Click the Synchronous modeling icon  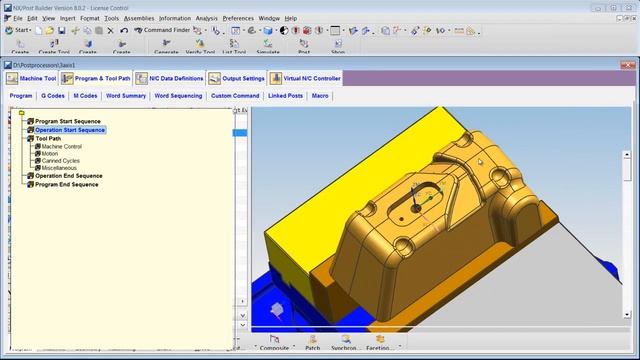(x=345, y=342)
